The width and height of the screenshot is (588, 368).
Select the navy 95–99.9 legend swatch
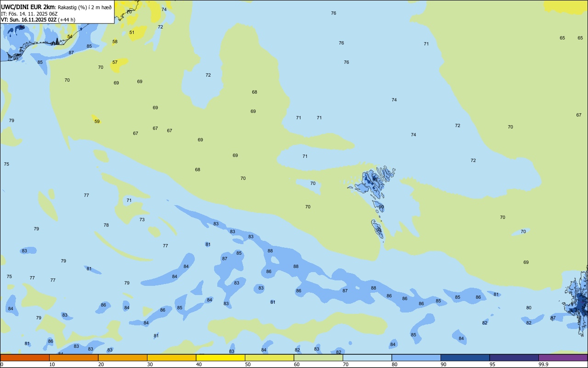pyautogui.click(x=514, y=357)
